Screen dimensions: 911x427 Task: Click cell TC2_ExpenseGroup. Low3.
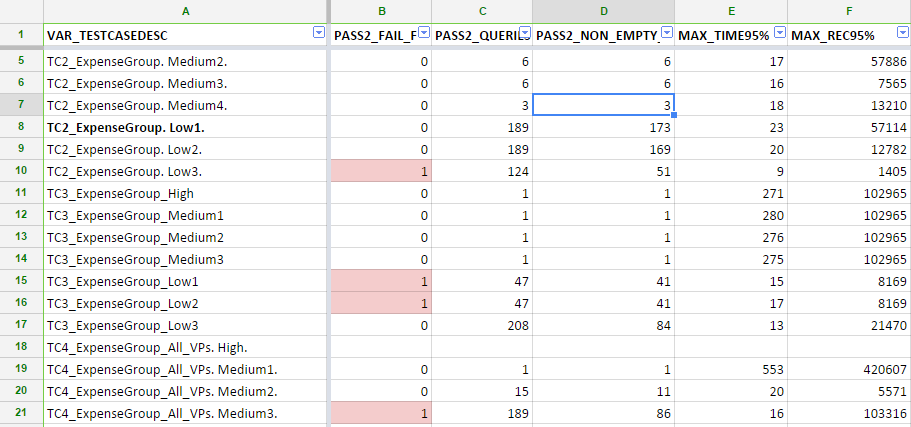pyautogui.click(x=186, y=171)
